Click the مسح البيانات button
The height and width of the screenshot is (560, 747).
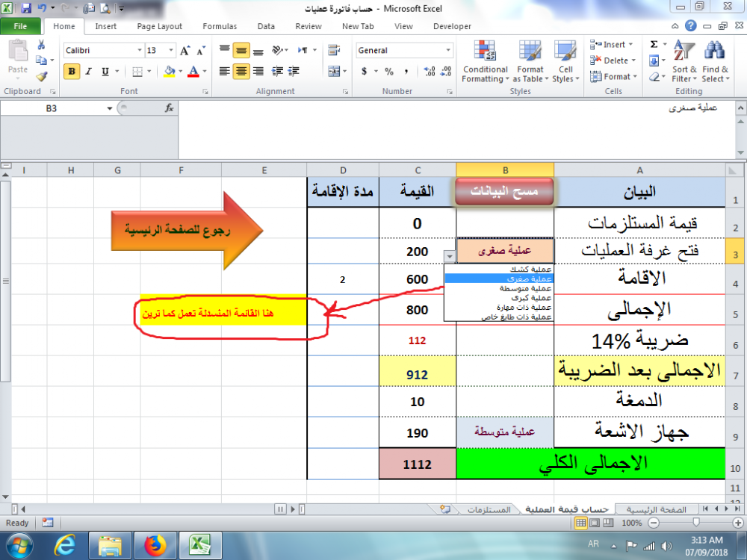pos(505,192)
